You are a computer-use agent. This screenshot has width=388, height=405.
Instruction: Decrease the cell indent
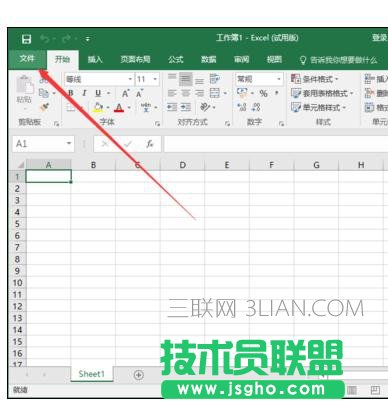172,107
